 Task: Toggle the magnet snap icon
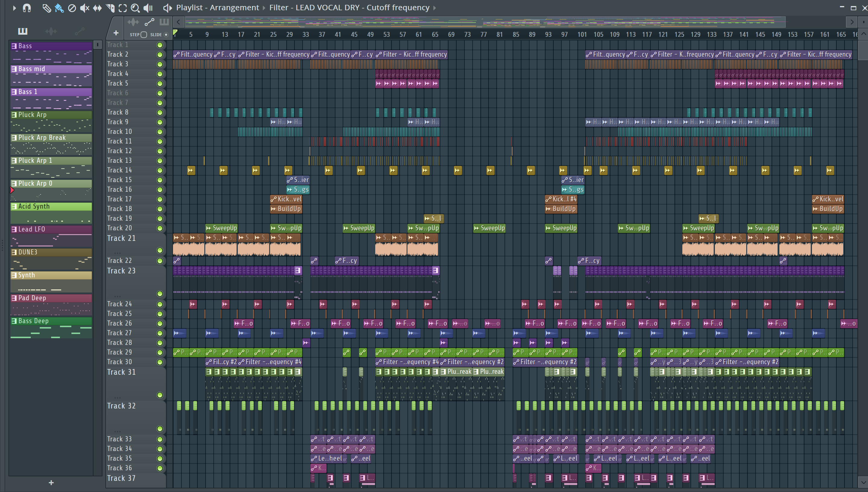27,8
